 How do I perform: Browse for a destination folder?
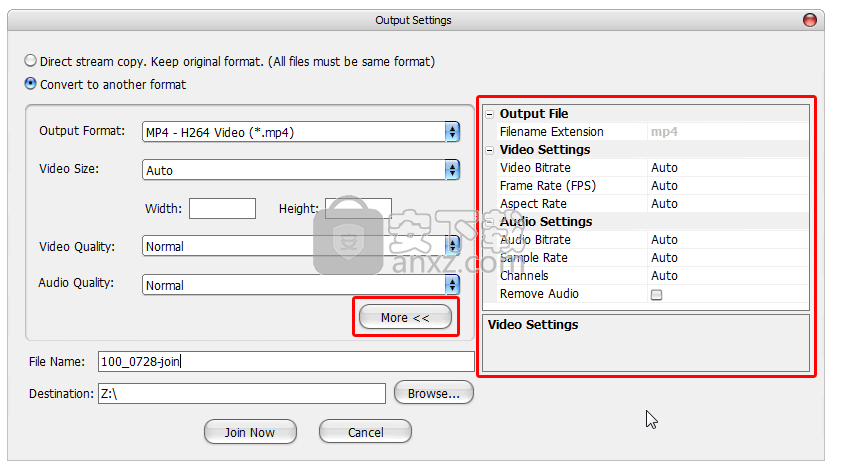(433, 393)
